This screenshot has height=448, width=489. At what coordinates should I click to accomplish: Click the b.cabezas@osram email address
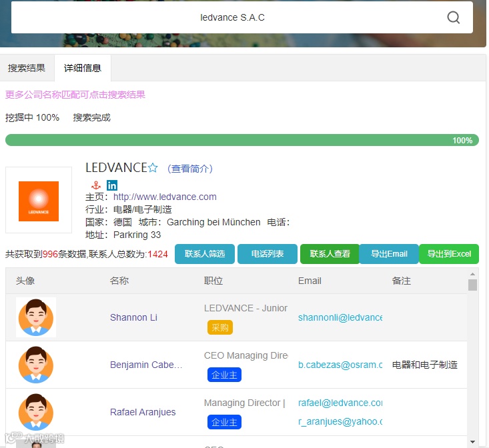(340, 365)
